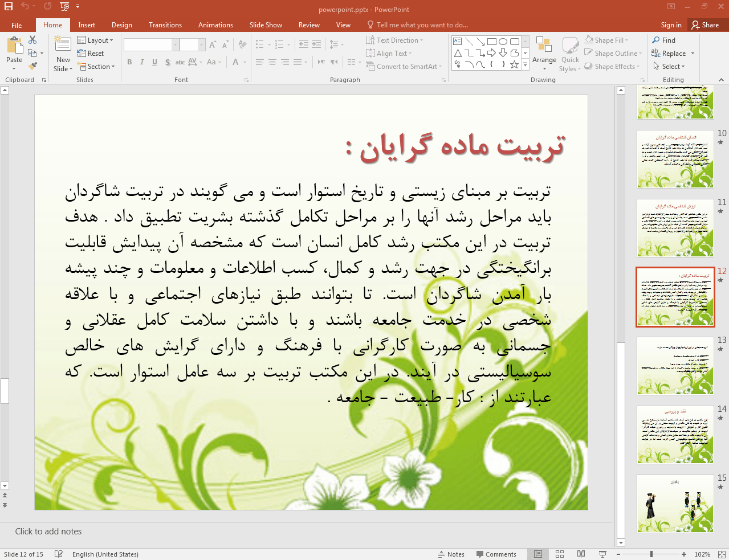
Task: Start Slide Show from status bar icon
Action: pyautogui.click(x=602, y=554)
